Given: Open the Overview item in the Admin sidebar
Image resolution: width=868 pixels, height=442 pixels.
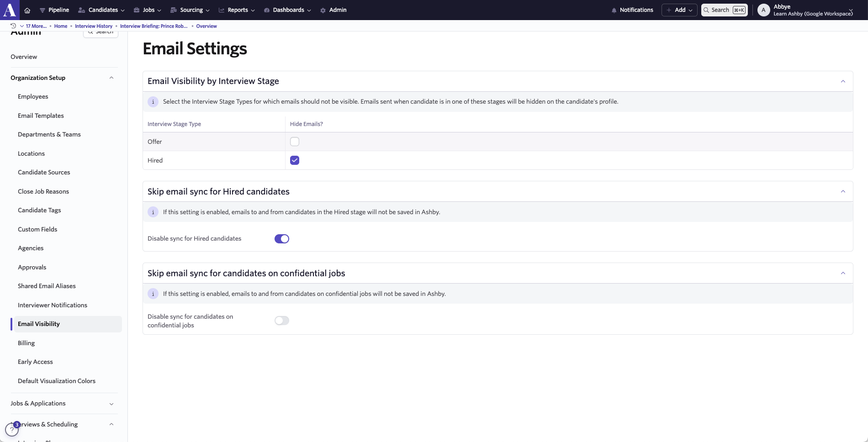Looking at the screenshot, I should tap(24, 57).
